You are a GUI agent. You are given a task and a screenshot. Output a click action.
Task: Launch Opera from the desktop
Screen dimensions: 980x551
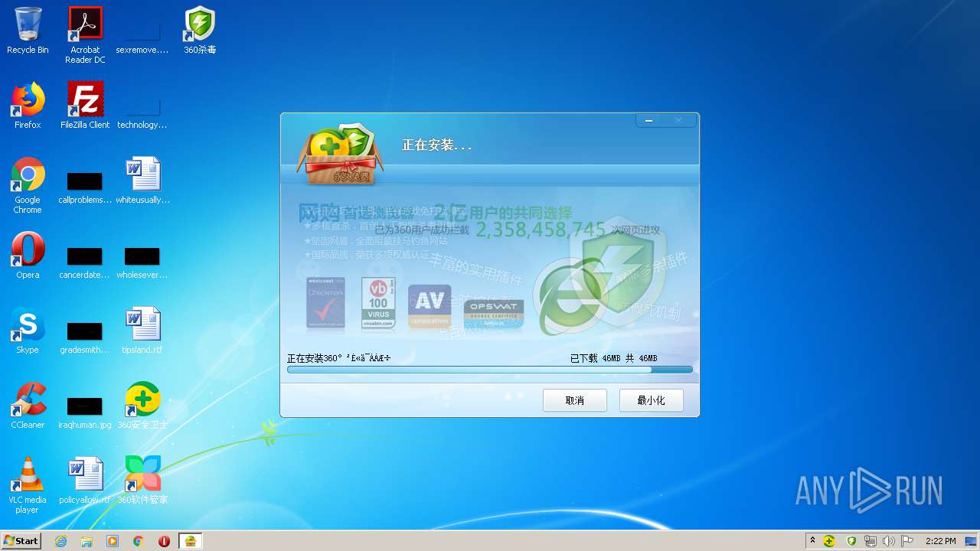[28, 256]
